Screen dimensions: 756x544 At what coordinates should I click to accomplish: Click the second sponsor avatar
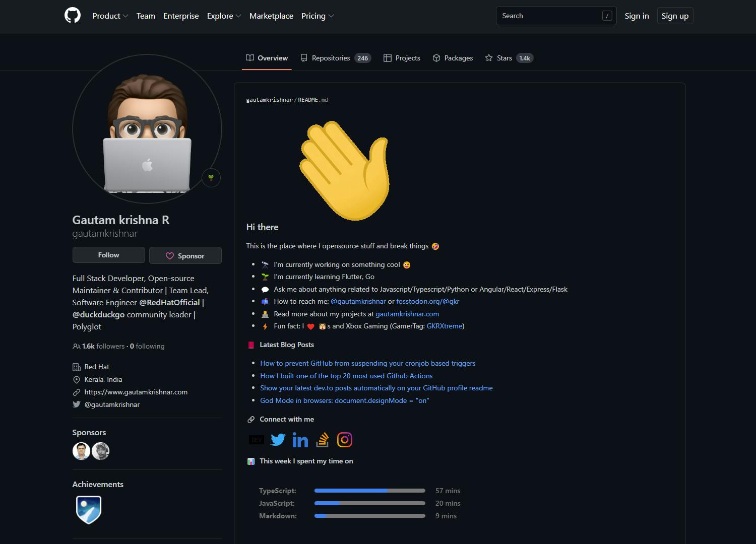tap(101, 451)
